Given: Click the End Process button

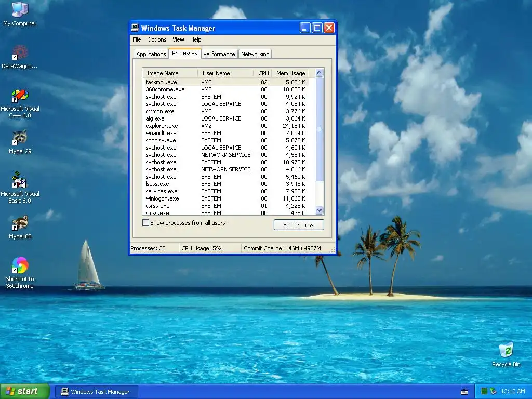Looking at the screenshot, I should point(299,224).
